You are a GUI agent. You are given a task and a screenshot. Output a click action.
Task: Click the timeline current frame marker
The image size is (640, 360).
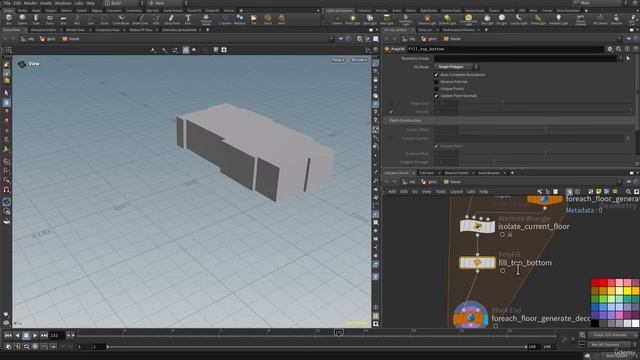pyautogui.click(x=338, y=333)
